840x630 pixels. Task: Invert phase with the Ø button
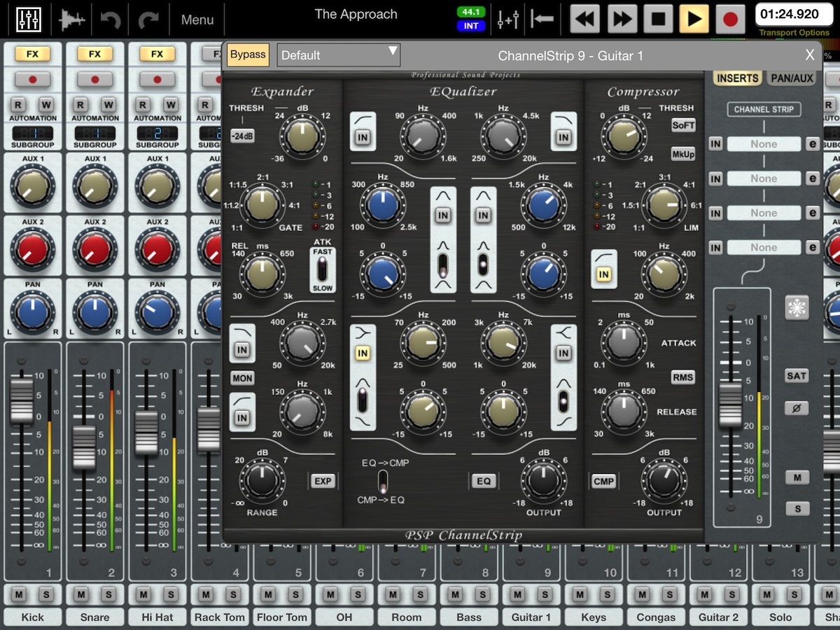[797, 408]
